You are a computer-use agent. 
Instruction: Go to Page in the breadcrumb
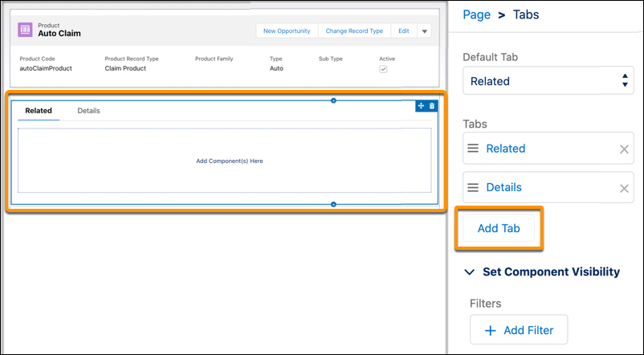(x=476, y=14)
